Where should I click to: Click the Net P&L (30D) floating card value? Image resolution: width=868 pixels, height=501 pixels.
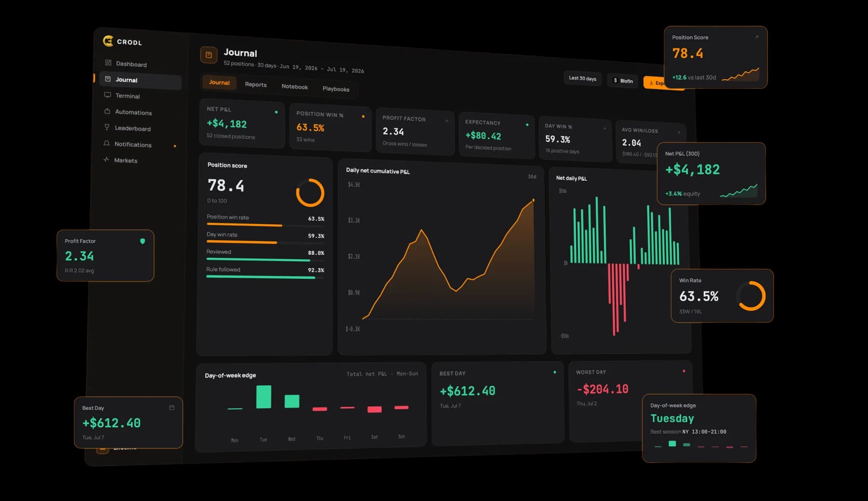click(692, 169)
